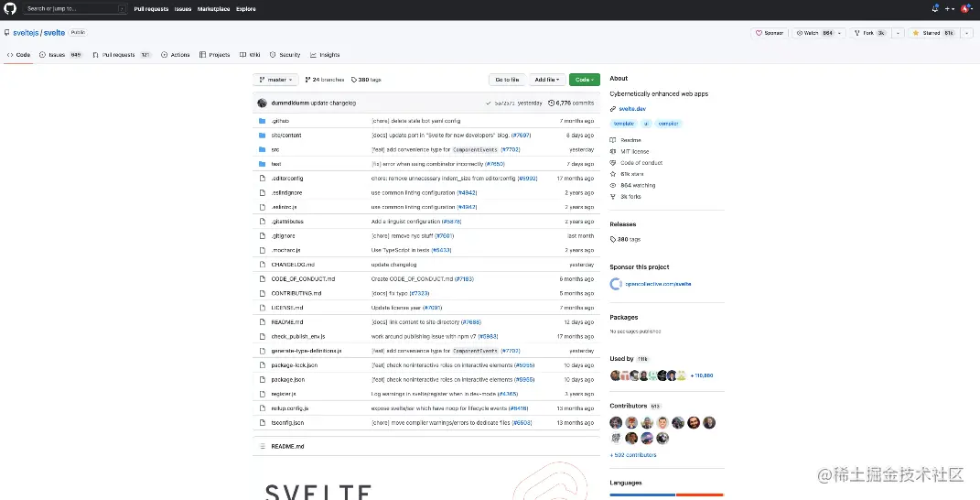
Task: Open the site/content folder
Action: 286,136
